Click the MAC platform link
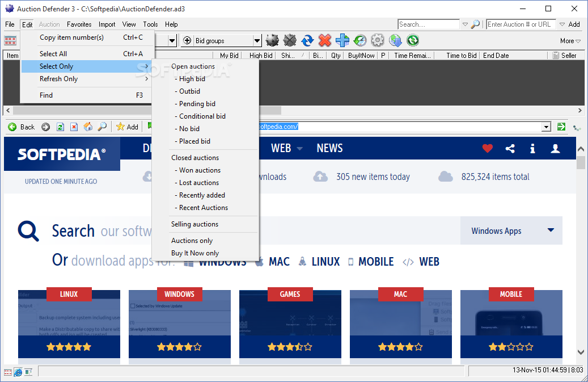This screenshot has height=382, width=588. tap(279, 262)
